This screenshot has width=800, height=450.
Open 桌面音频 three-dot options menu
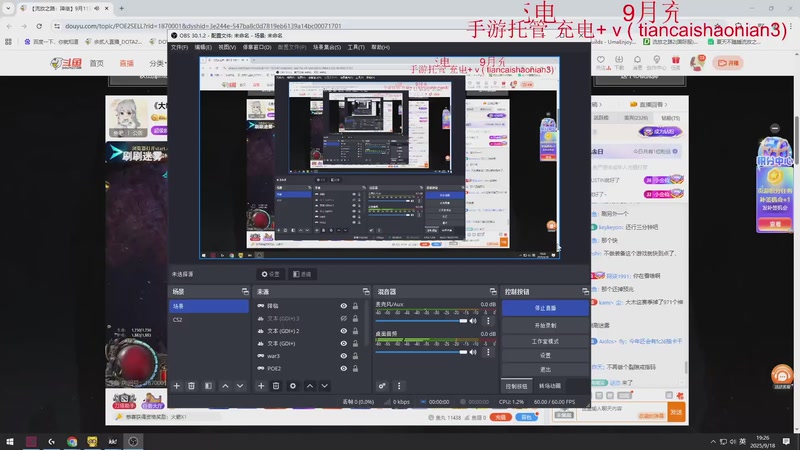tap(488, 352)
